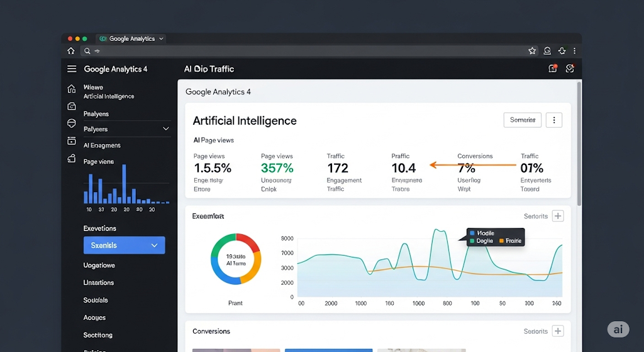Click the sidebar icon beside AI Enagmens
644x352 pixels.
tap(72, 140)
